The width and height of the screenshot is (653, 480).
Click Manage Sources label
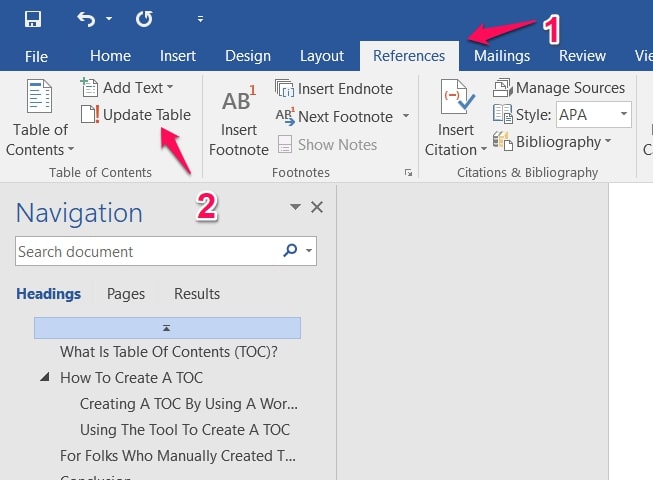pyautogui.click(x=571, y=88)
